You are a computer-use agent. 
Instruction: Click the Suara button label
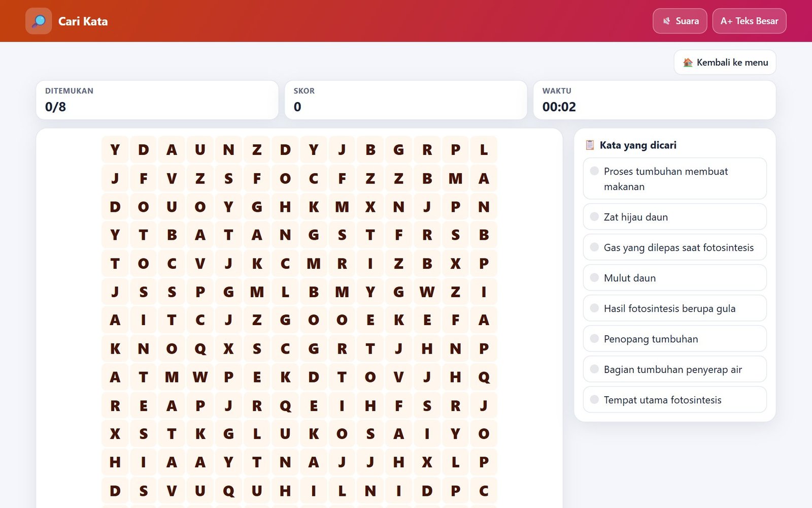coord(687,21)
